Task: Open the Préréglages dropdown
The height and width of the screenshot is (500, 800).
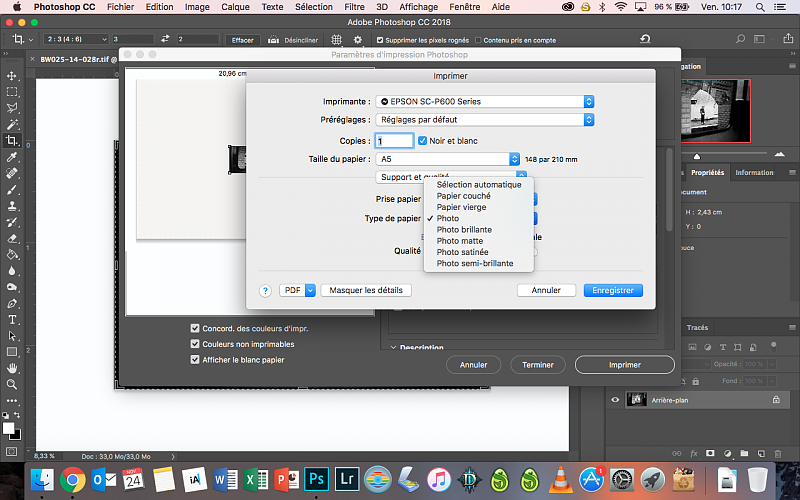Action: (x=485, y=120)
